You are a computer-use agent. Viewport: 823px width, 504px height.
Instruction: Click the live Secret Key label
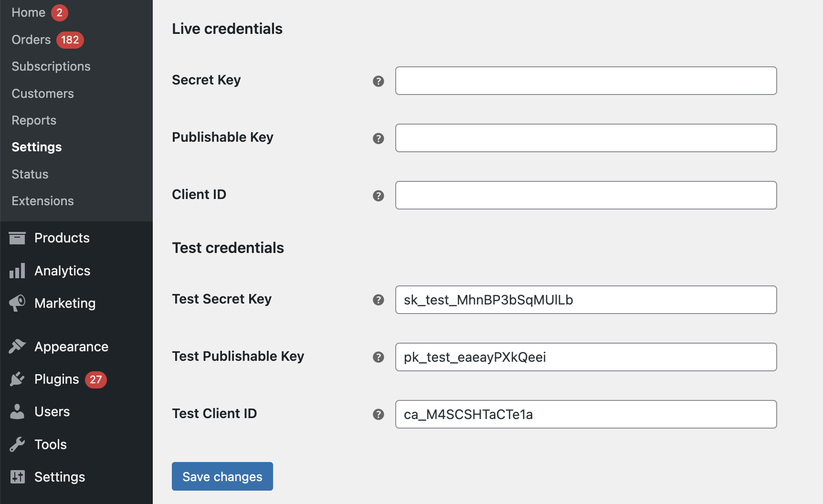click(x=206, y=80)
